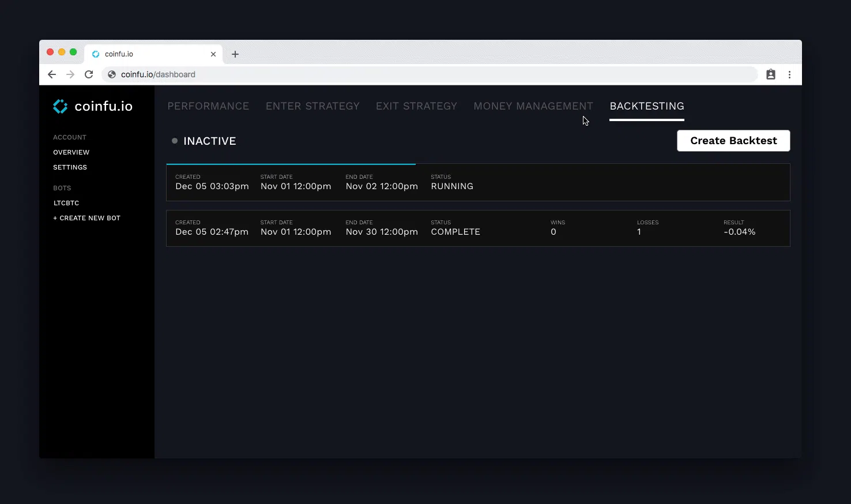
Task: Click the Wins value 0
Action: tap(553, 232)
